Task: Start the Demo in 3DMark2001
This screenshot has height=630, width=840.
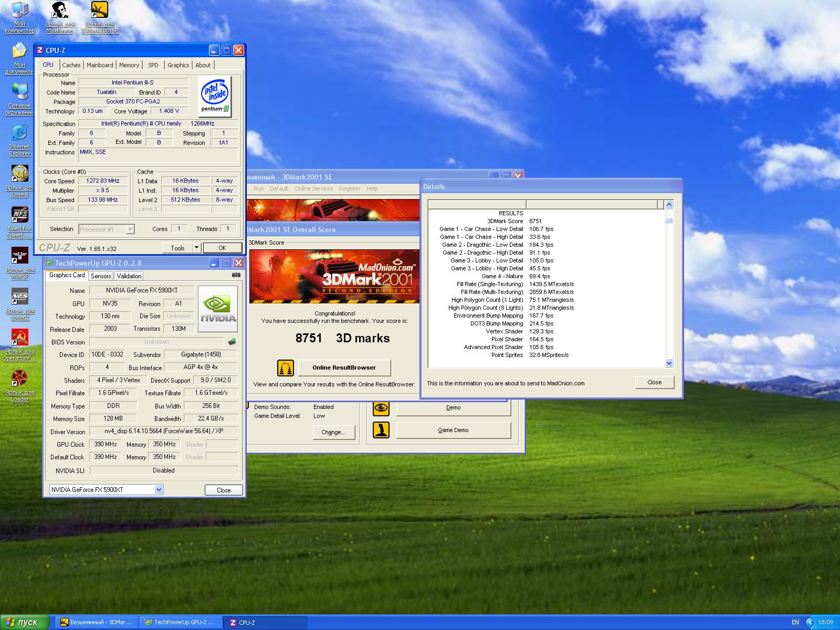Action: tap(454, 407)
